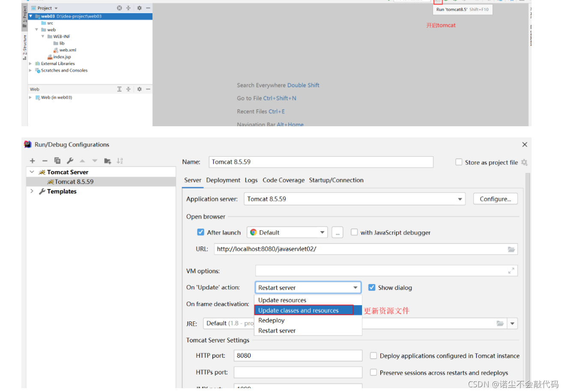Toggle the After launch checkbox
Image resolution: width=565 pixels, height=392 pixels.
point(200,232)
